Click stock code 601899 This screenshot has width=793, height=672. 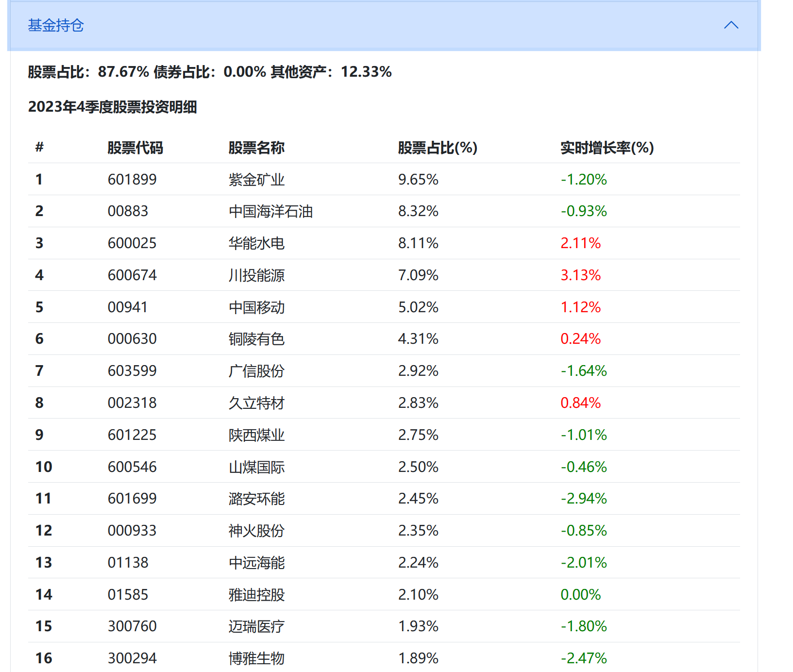pos(132,180)
